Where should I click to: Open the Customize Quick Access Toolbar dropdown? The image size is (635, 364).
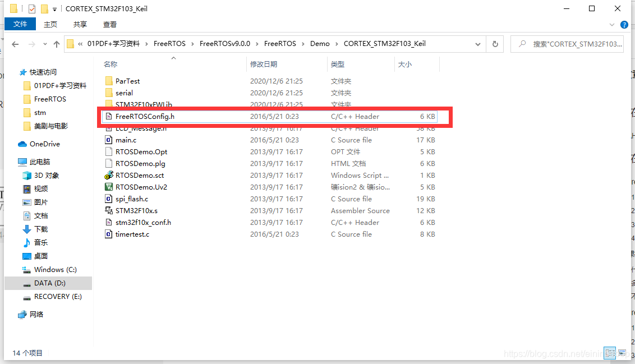tap(54, 9)
